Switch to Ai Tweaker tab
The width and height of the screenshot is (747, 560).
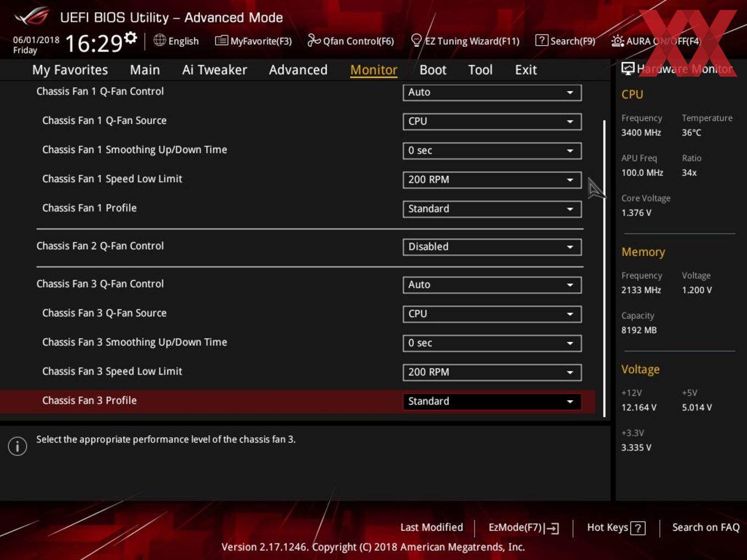(214, 70)
